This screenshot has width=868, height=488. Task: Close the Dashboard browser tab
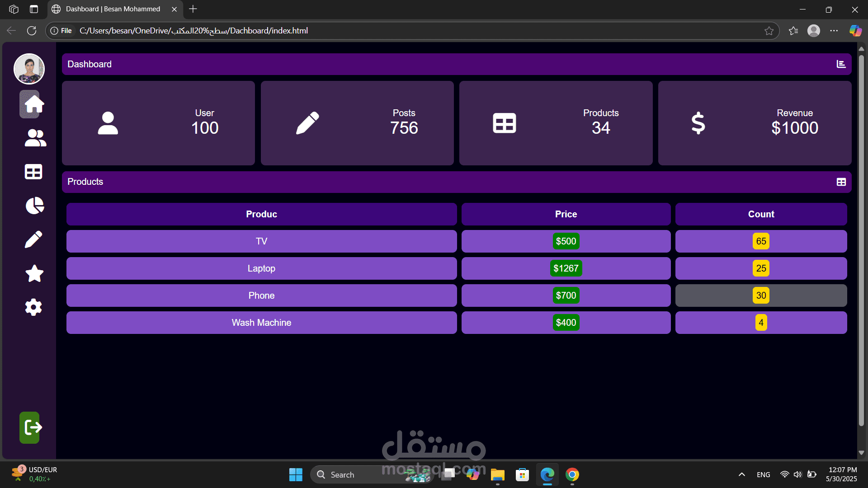(174, 9)
